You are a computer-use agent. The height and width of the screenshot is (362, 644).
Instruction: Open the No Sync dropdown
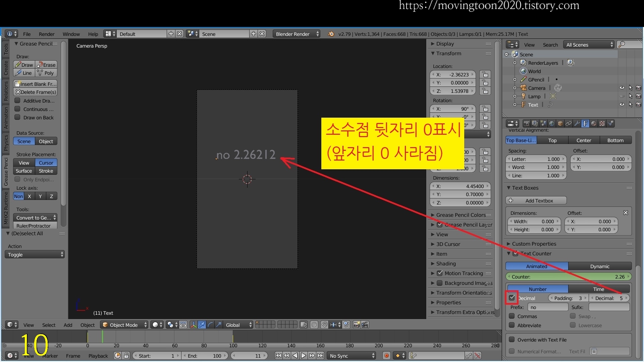tap(351, 356)
